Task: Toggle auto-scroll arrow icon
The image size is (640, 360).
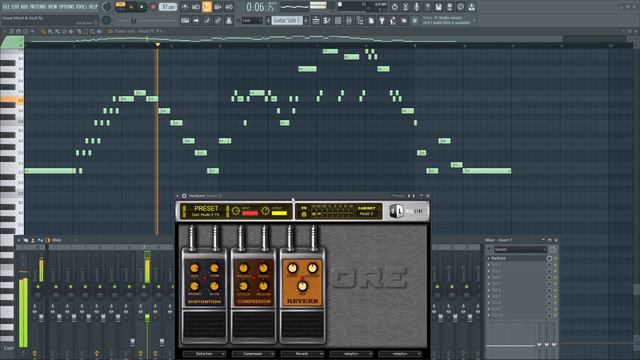Action: pyautogui.click(x=196, y=20)
